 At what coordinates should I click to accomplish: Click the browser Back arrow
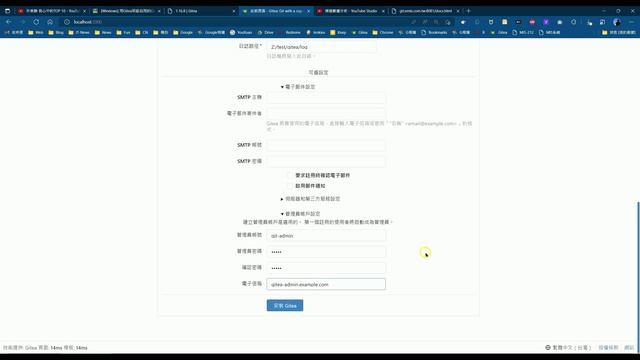(9, 22)
